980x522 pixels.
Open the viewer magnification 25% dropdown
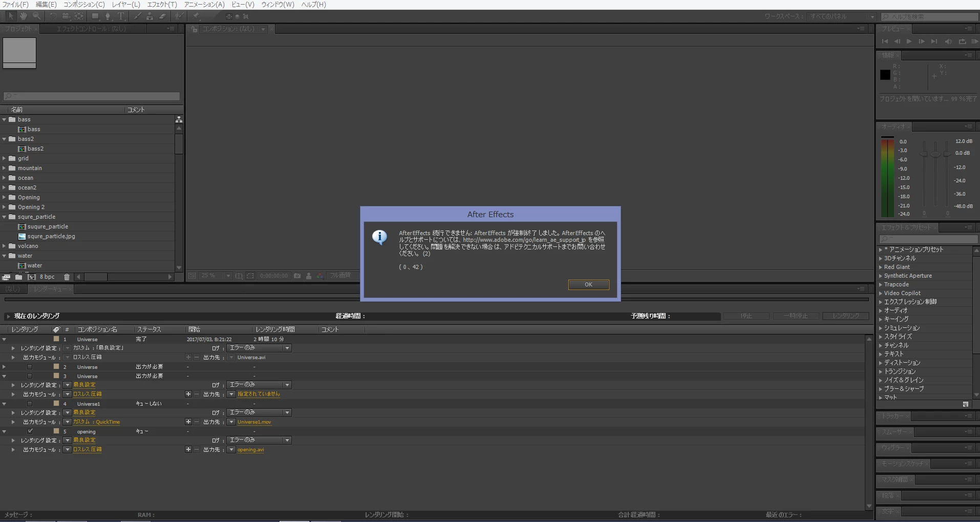pyautogui.click(x=216, y=276)
